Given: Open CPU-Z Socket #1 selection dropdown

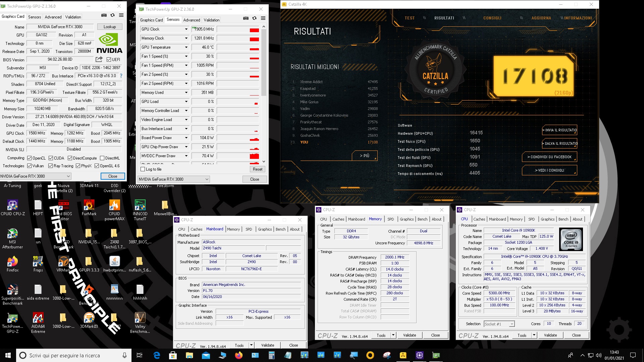Looking at the screenshot, I should pos(499,324).
